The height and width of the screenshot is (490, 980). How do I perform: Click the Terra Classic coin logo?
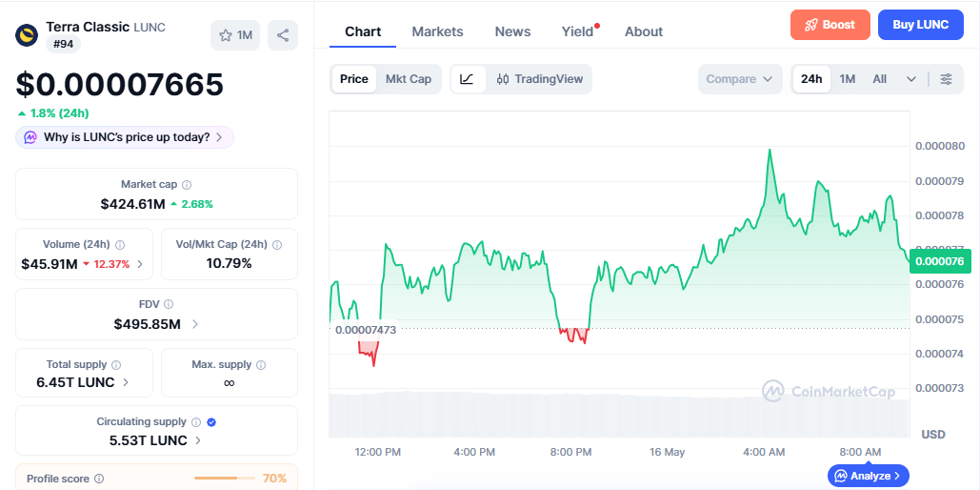27,35
